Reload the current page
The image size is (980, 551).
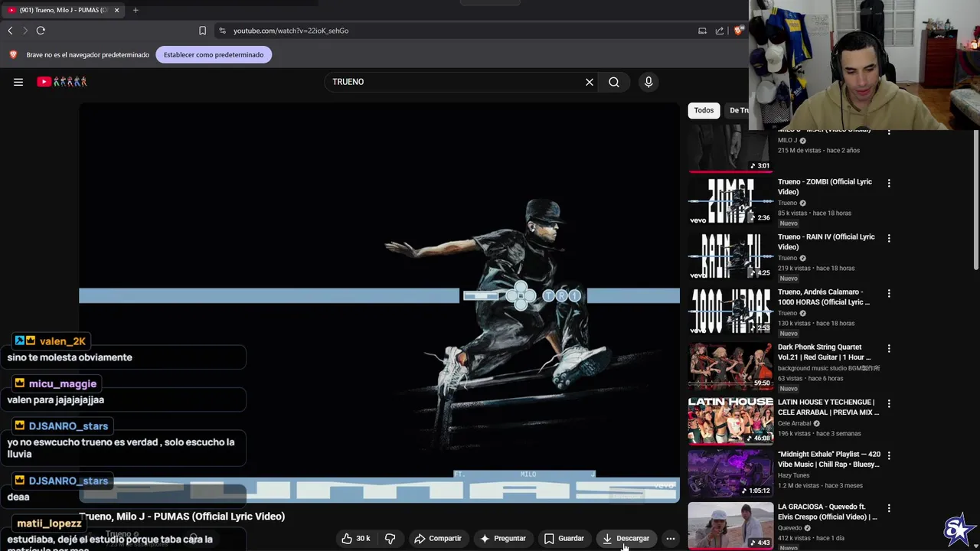click(41, 31)
